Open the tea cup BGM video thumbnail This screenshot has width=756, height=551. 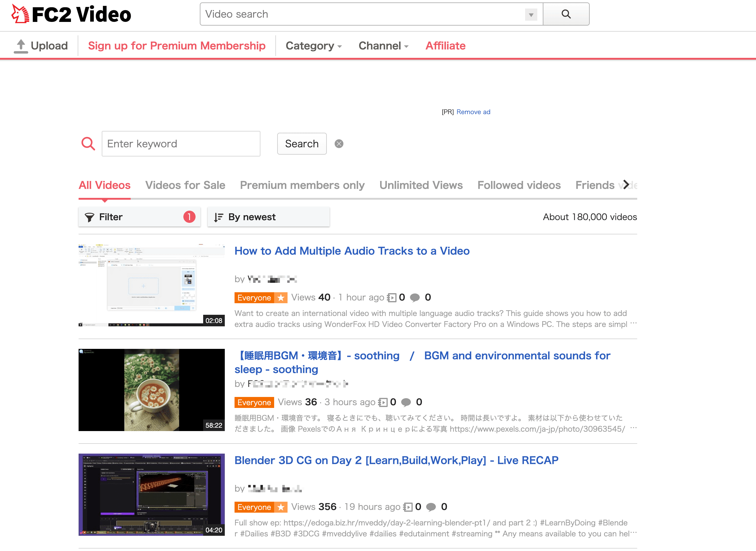[x=151, y=390]
